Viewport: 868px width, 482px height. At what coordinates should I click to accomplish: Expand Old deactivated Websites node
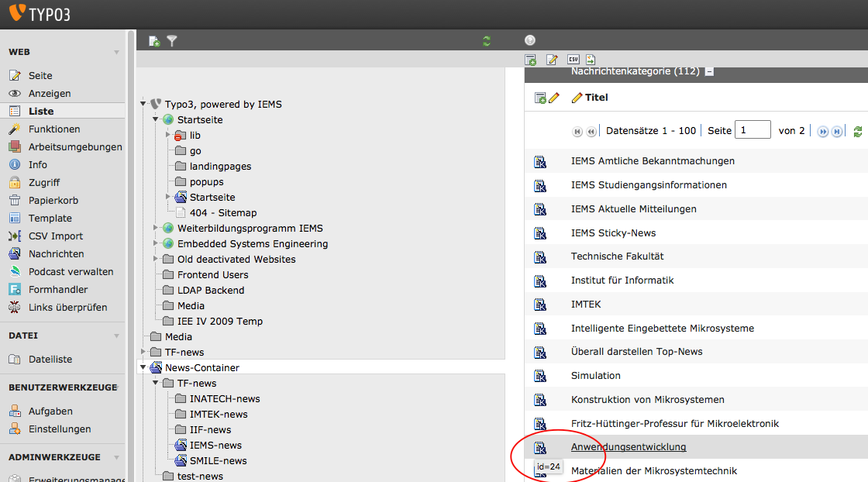[x=156, y=258]
